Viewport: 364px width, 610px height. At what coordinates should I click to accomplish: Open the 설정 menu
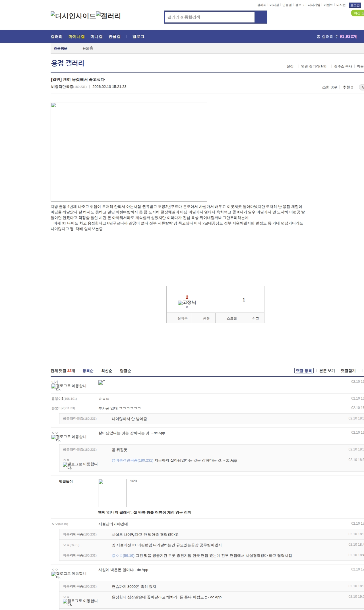tap(290, 66)
